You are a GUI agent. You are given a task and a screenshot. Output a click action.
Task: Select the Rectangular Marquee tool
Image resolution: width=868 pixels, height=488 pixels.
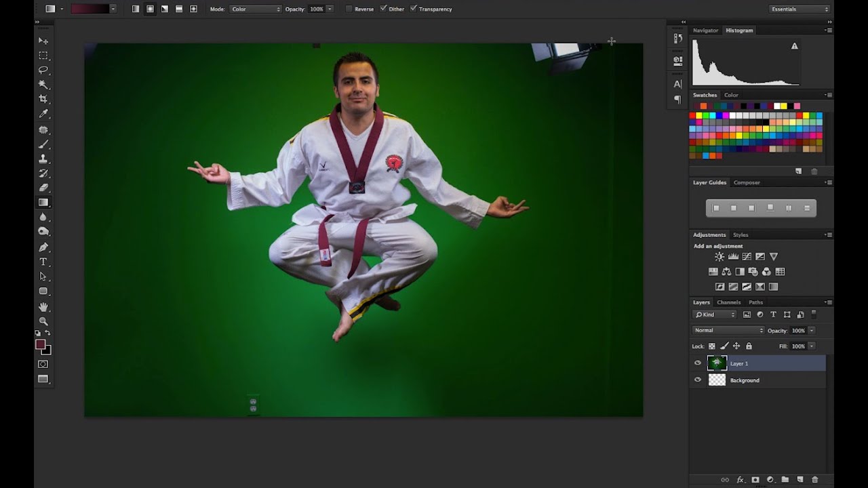(x=43, y=56)
